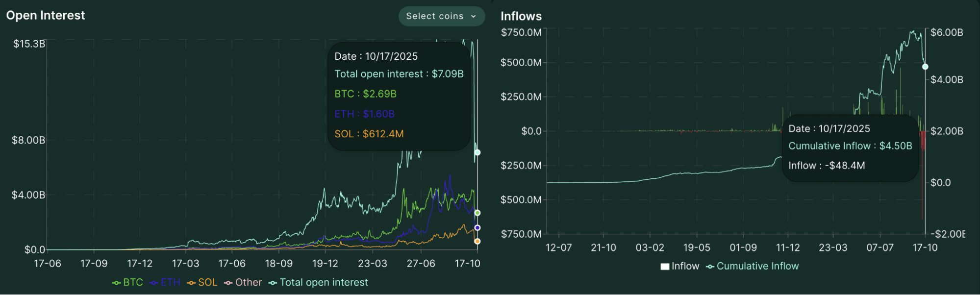Click the white Inflow bar legend icon
Image resolution: width=980 pixels, height=295 pixels.
pos(666,266)
